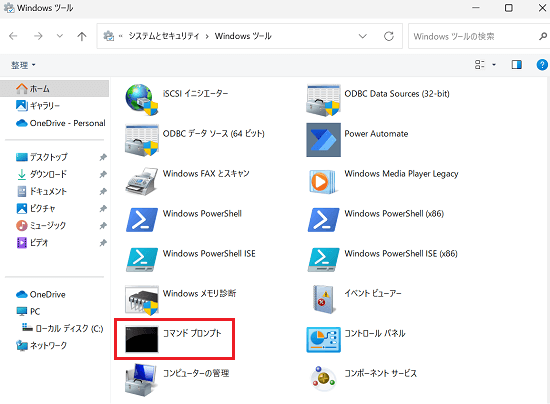The width and height of the screenshot is (550, 404).
Task: Open the Windows Media Player Legacy icon
Action: point(323,181)
